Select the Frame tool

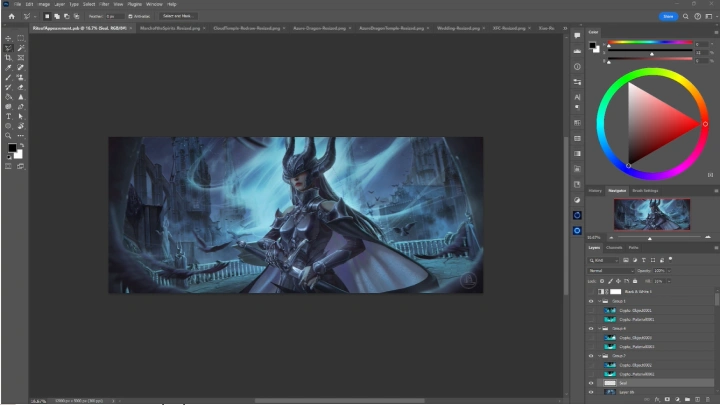coord(21,58)
